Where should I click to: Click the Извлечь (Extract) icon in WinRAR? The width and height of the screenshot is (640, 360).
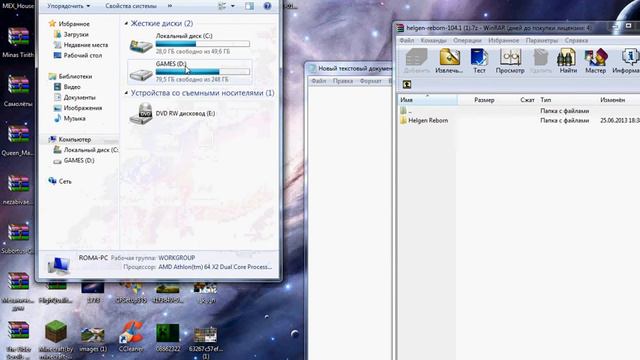(449, 60)
